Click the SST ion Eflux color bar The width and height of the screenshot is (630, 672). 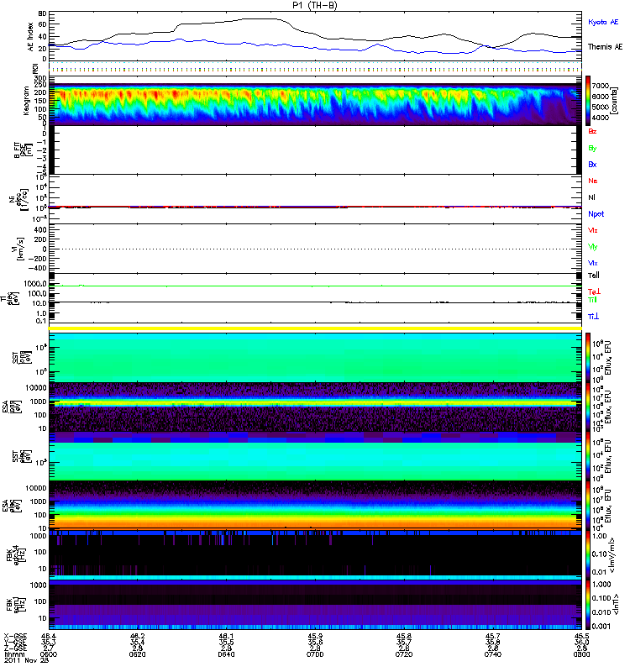[588, 357]
